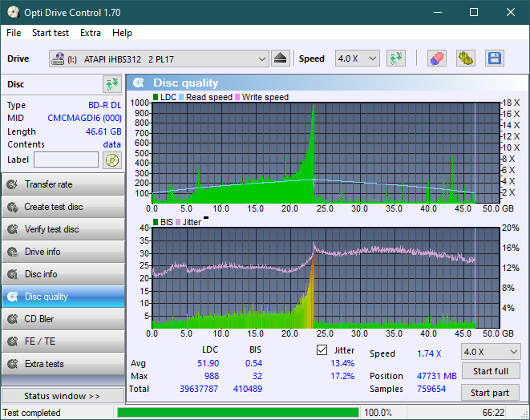Viewport: 530px width, 420px height.
Task: Open the options gear icon in the toolbar
Action: tap(465, 59)
